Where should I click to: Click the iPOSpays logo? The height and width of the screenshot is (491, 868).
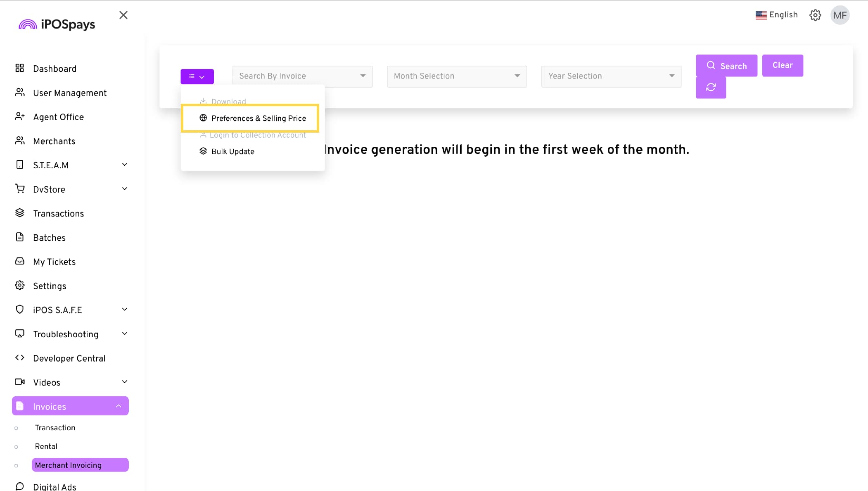(57, 24)
